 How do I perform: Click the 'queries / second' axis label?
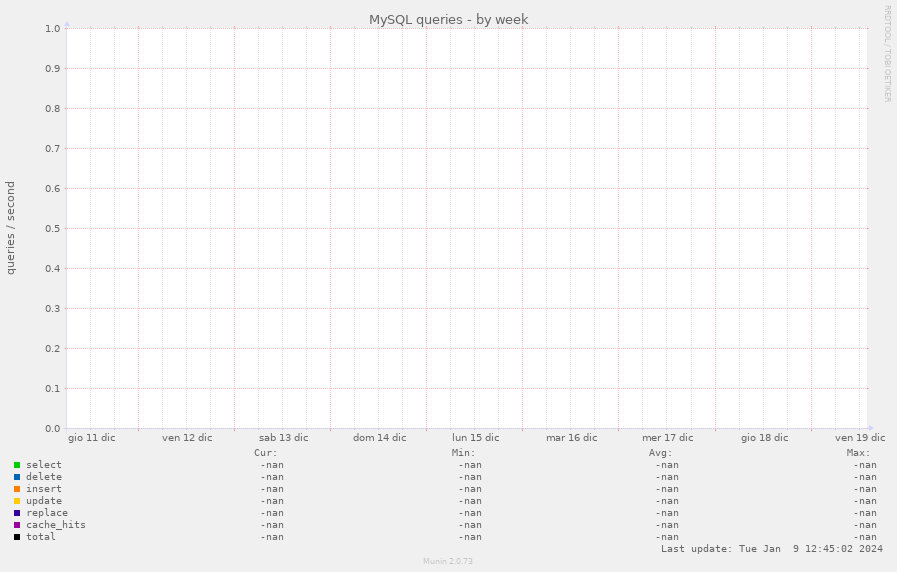10,228
